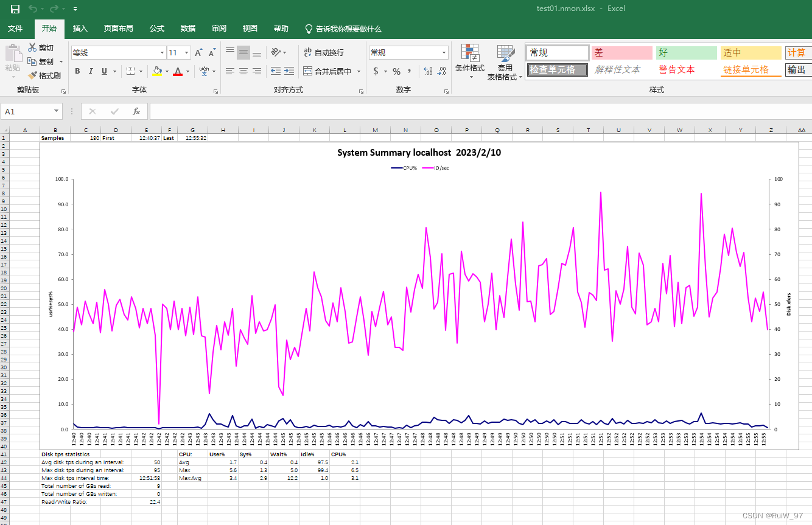The height and width of the screenshot is (525, 812).
Task: Toggle Italic formatting
Action: [91, 71]
